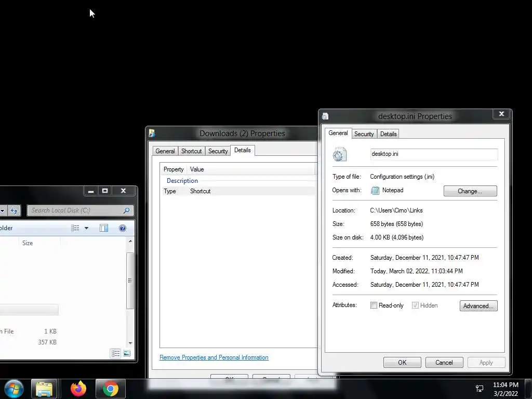Click the help question mark icon in Explorer

(123, 228)
